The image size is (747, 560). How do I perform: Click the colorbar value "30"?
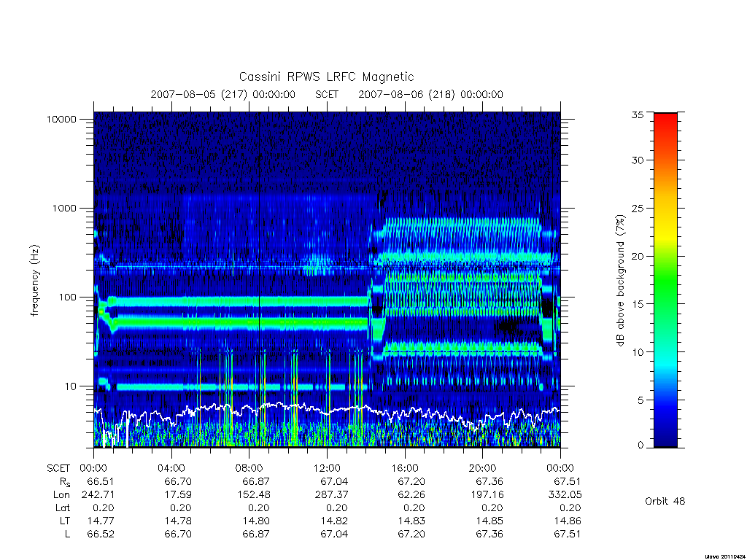(637, 160)
